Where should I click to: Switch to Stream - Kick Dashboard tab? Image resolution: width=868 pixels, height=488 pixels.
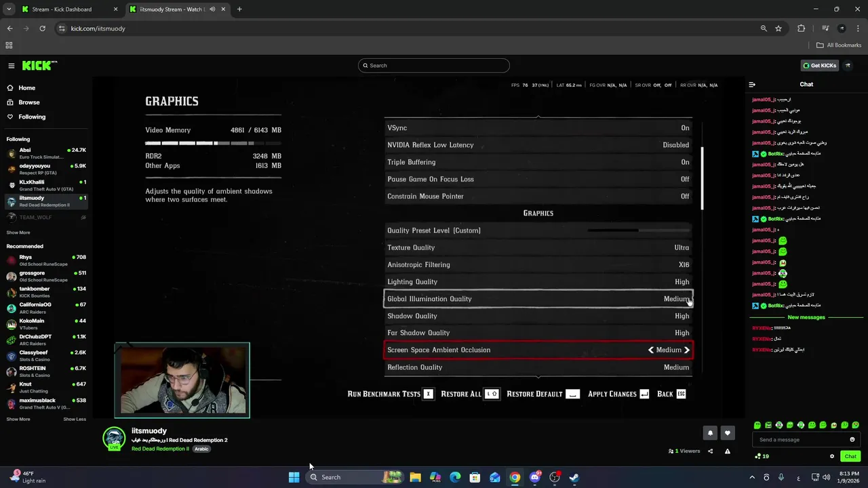tap(68, 9)
